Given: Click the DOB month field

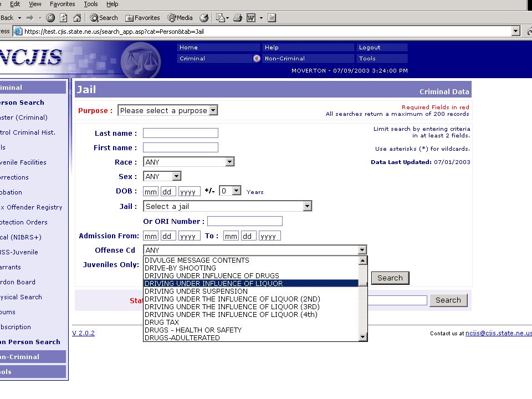Looking at the screenshot, I should click(x=151, y=191).
